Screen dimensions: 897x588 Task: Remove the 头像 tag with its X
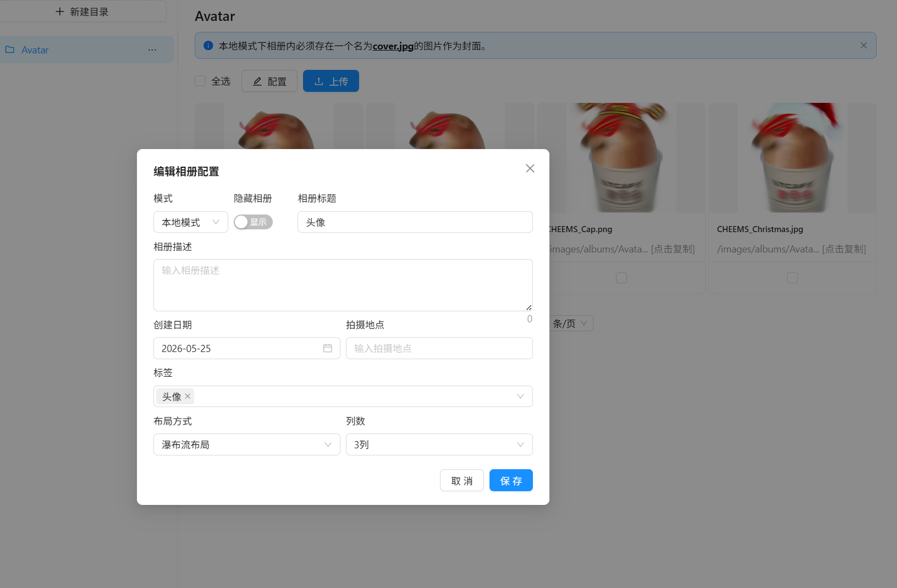click(188, 396)
